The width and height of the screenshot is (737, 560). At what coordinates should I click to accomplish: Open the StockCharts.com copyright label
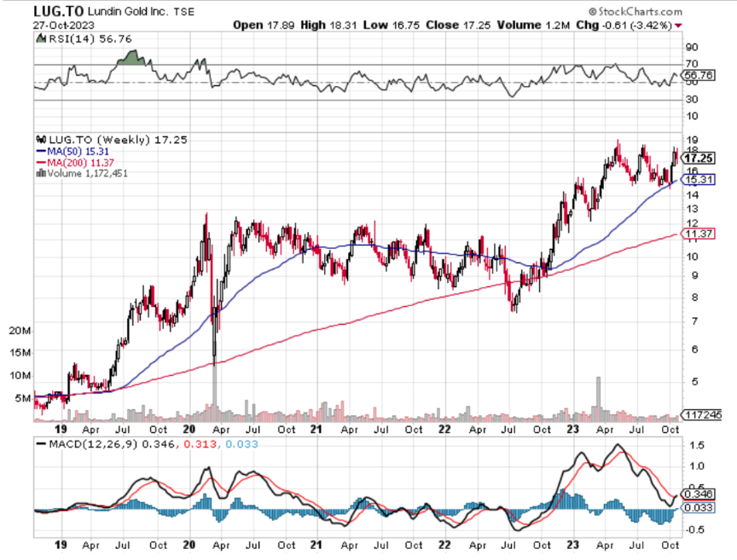[x=635, y=11]
